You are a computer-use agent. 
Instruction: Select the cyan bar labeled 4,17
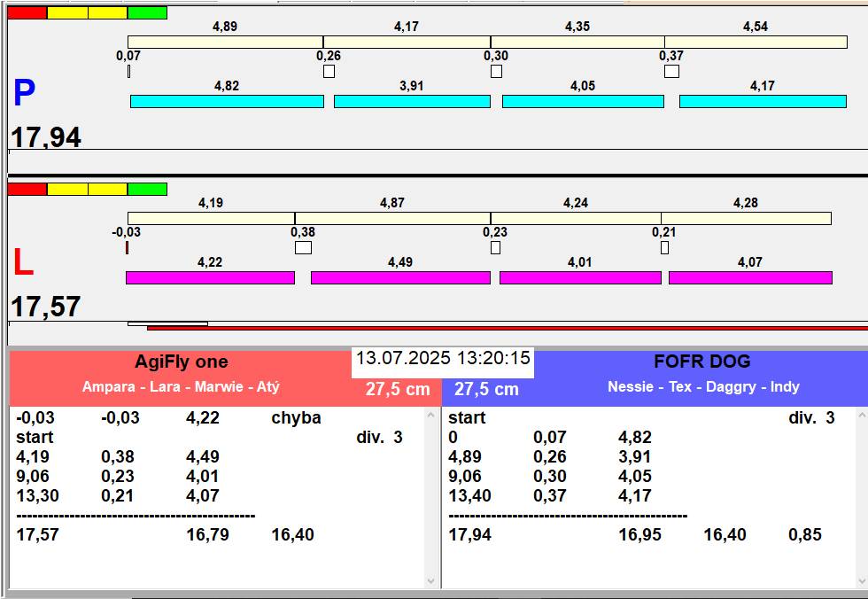coord(763,101)
